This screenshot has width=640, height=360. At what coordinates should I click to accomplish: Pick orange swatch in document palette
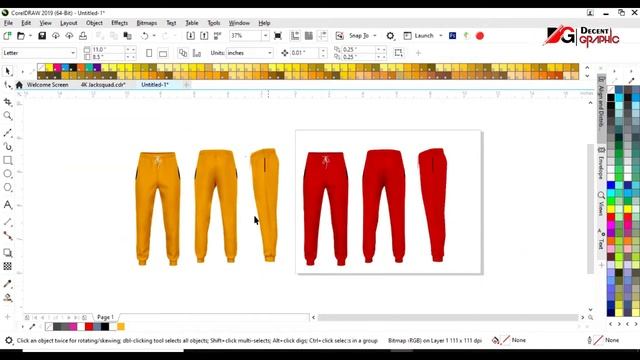pyautogui.click(x=121, y=327)
